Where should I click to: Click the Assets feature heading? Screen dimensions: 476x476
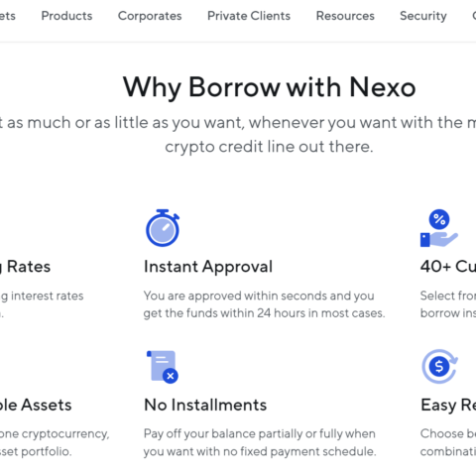tap(36, 405)
